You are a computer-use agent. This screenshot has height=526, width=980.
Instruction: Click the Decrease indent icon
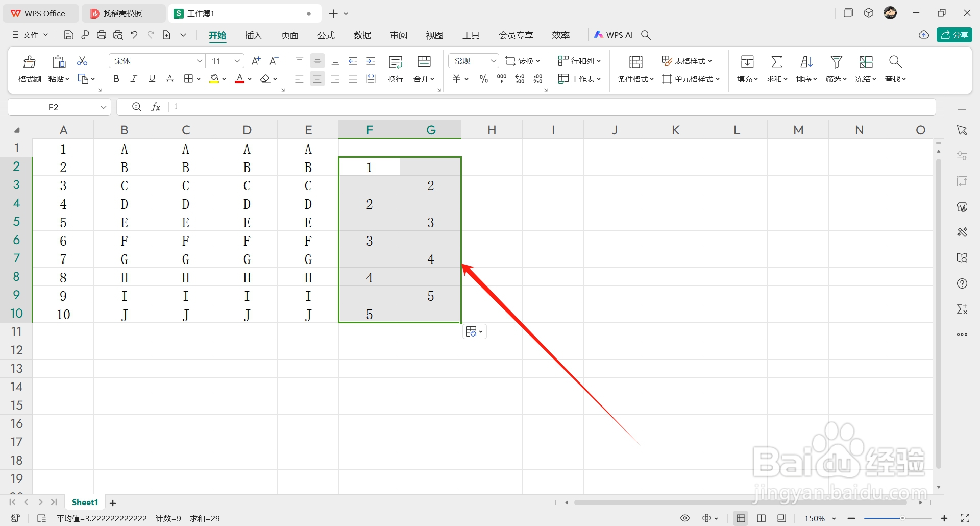353,61
